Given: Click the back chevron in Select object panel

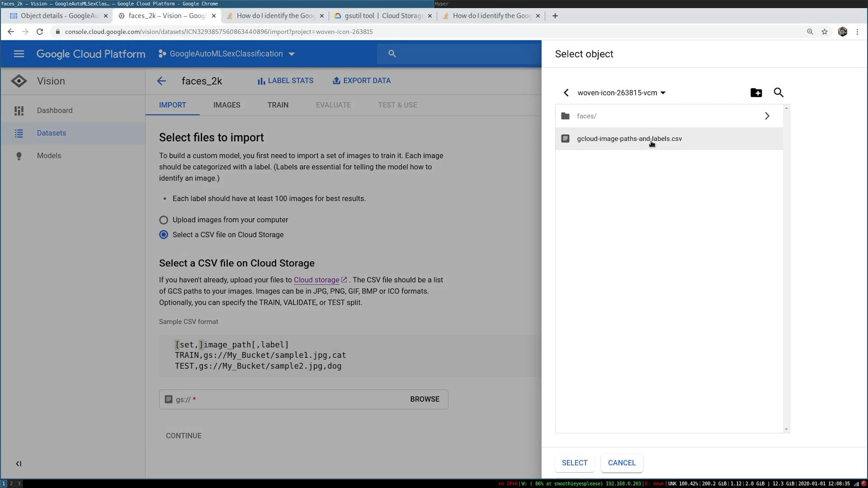Looking at the screenshot, I should tap(566, 93).
